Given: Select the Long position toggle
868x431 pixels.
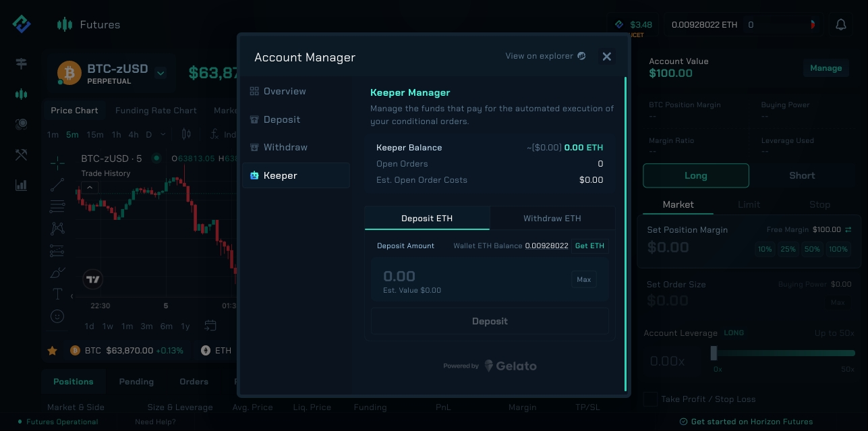Looking at the screenshot, I should point(695,175).
